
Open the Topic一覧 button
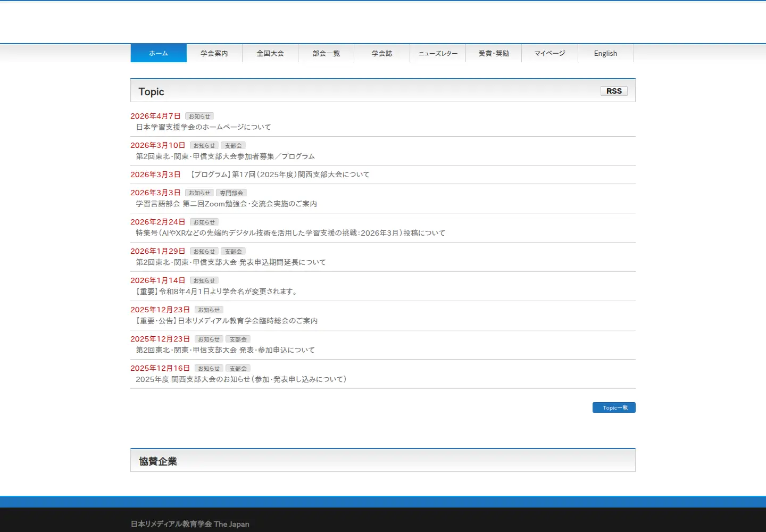(614, 408)
